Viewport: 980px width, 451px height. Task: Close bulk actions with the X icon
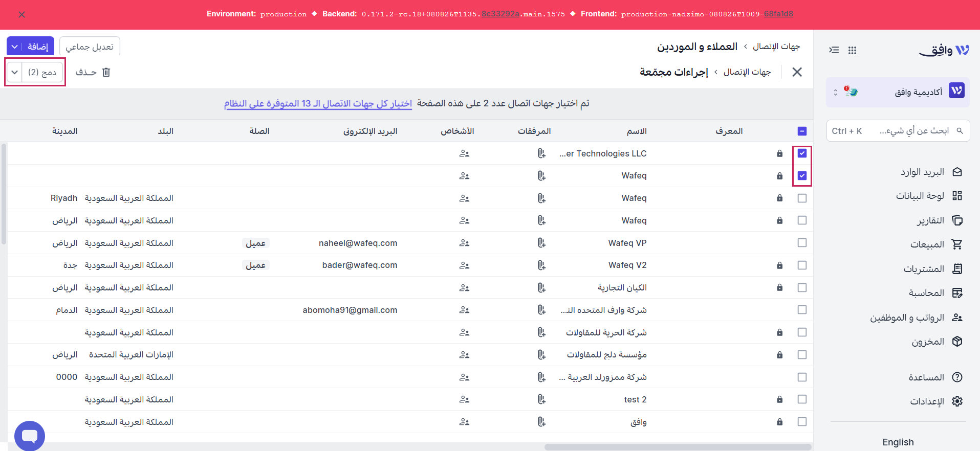tap(797, 72)
